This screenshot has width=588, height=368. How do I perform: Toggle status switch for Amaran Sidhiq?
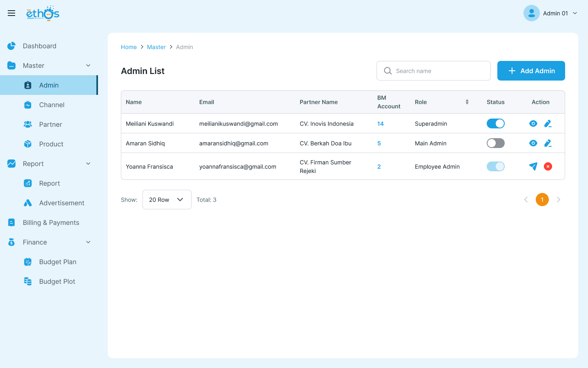496,143
